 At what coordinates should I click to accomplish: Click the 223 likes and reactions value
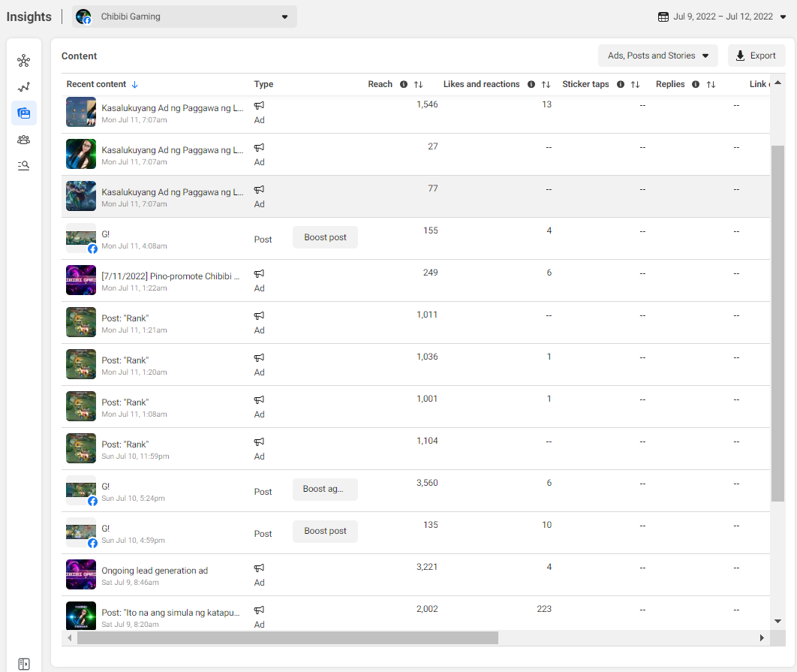(x=544, y=609)
